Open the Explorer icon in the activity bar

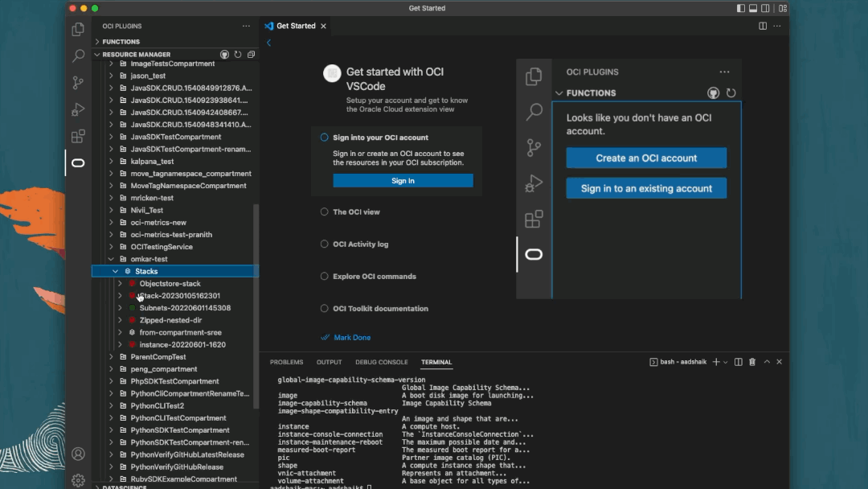pos(77,29)
